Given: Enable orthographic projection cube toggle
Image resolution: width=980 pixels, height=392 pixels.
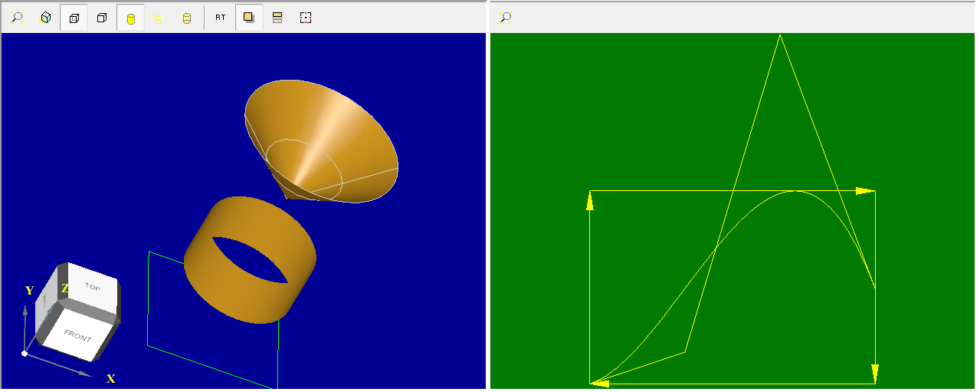Looking at the screenshot, I should pos(74,18).
